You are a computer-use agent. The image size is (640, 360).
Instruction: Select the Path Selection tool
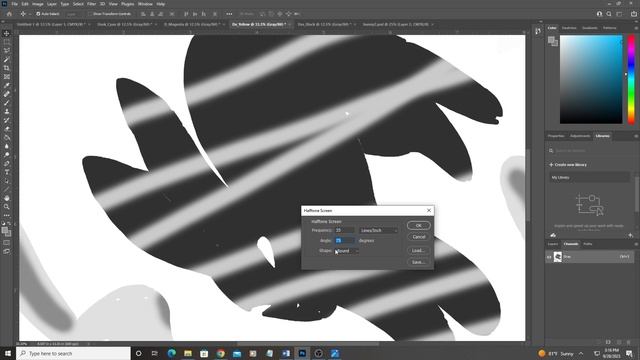pyautogui.click(x=7, y=181)
